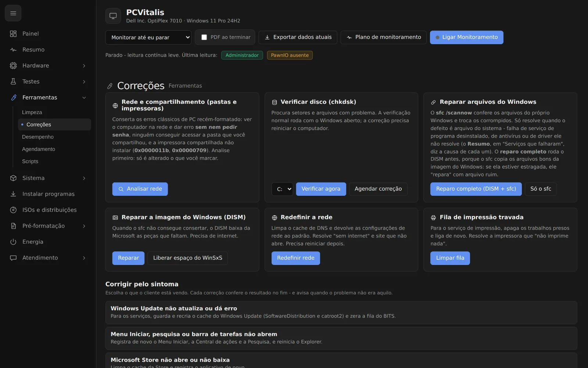Click Ligar Monitoramento button
Viewport: 588px width, 368px height.
pyautogui.click(x=467, y=37)
